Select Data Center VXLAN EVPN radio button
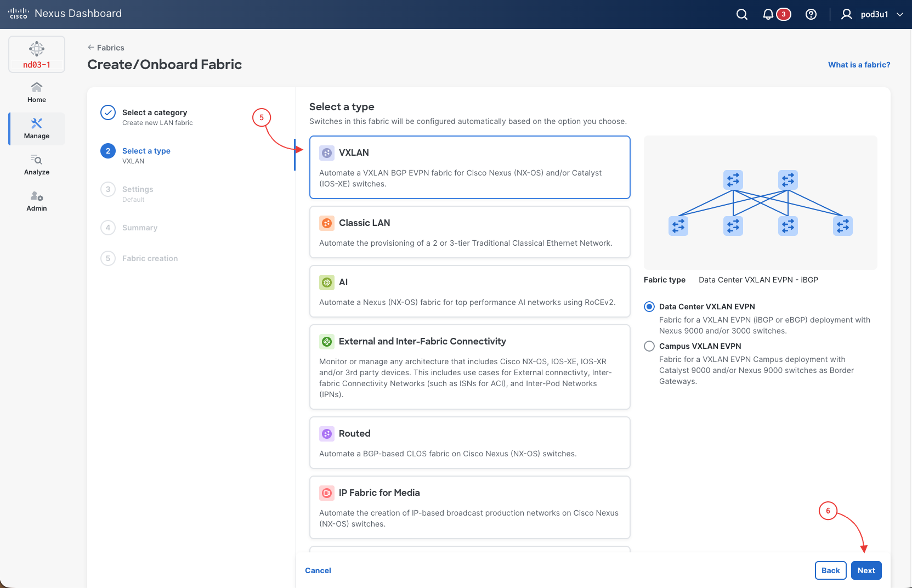This screenshot has height=588, width=912. click(x=649, y=307)
